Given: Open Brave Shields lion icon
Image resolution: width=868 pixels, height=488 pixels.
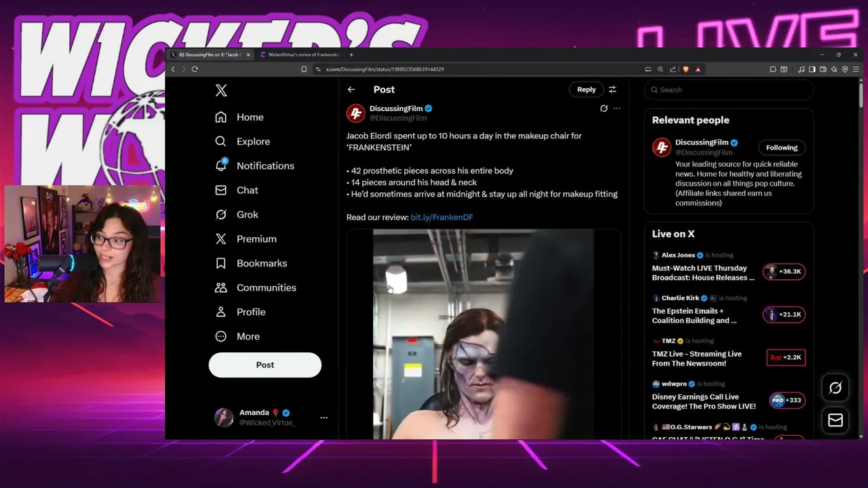Looking at the screenshot, I should (x=686, y=69).
